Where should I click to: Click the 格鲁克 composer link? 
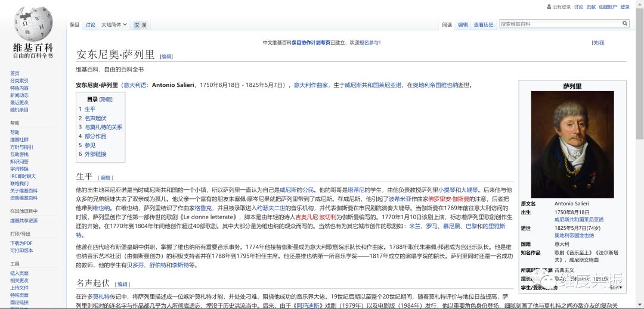203,208
